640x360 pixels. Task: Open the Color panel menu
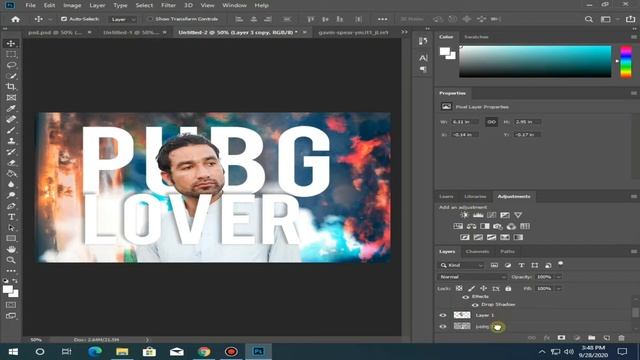(633, 37)
